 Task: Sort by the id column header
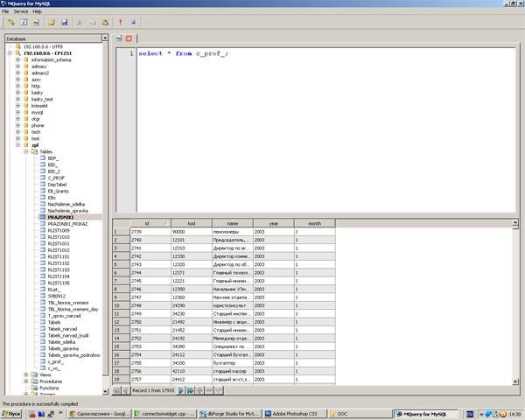click(x=150, y=223)
